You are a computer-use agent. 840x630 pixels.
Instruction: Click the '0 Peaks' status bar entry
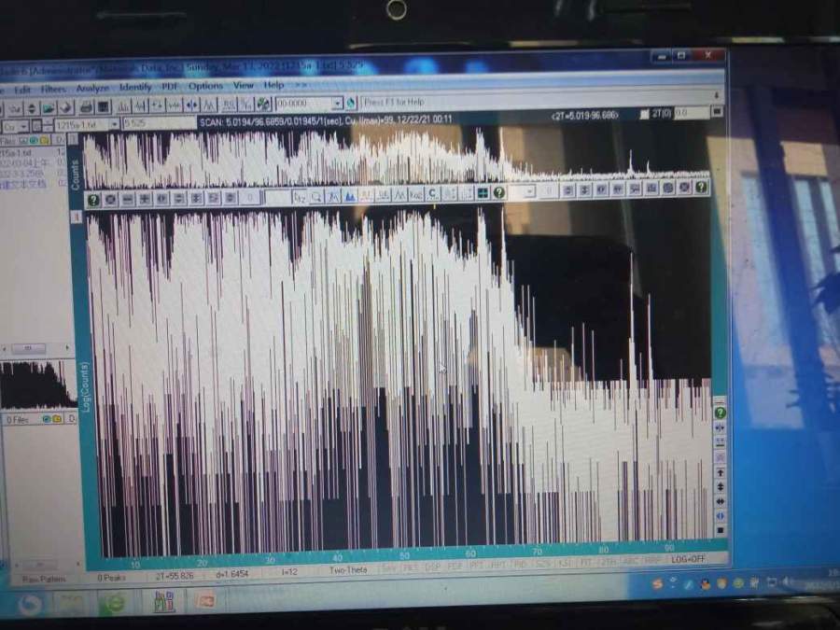(111, 578)
